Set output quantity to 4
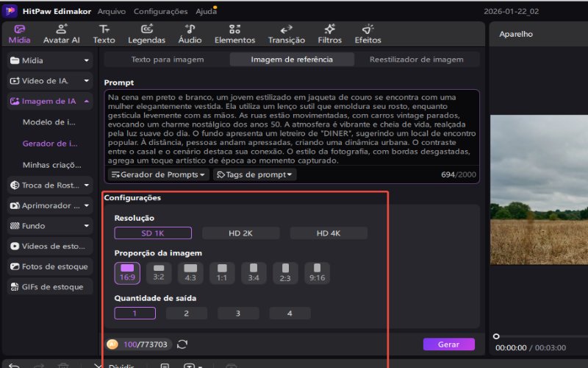 [290, 314]
